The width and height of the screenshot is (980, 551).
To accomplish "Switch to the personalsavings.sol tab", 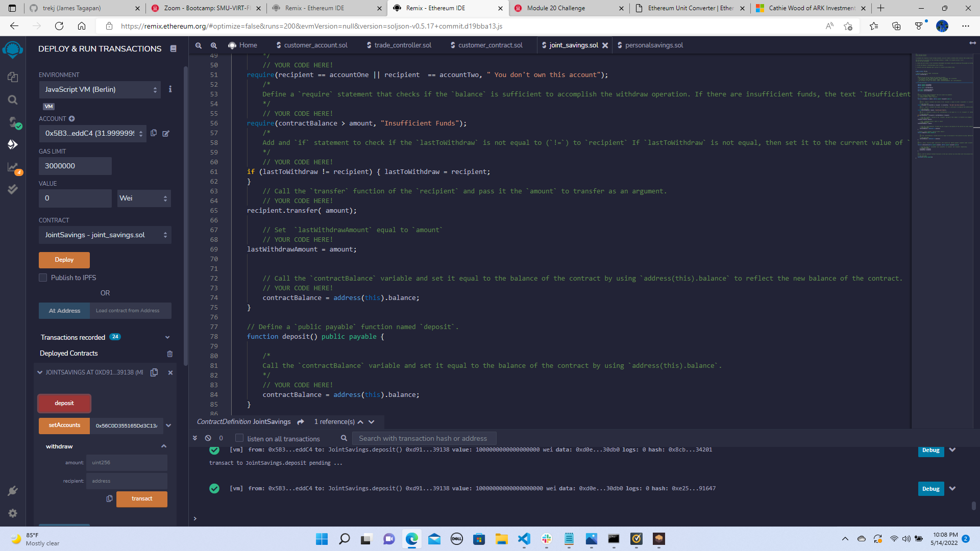I will click(x=654, y=45).
